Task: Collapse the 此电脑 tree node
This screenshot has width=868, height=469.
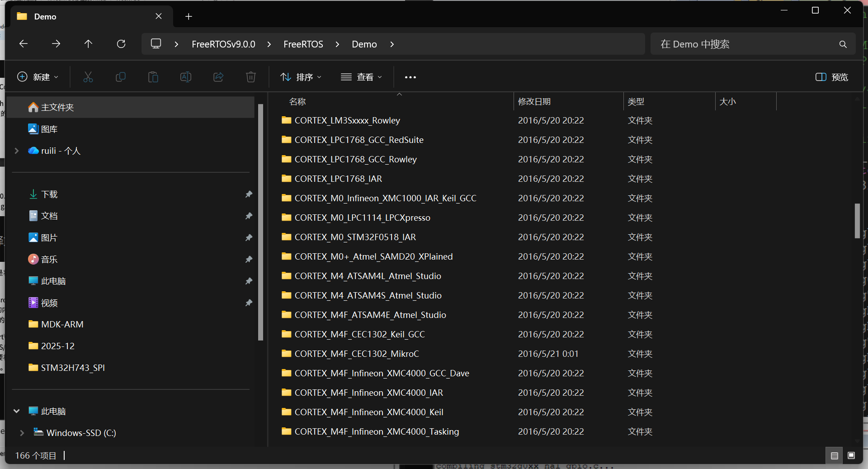Action: point(17,412)
